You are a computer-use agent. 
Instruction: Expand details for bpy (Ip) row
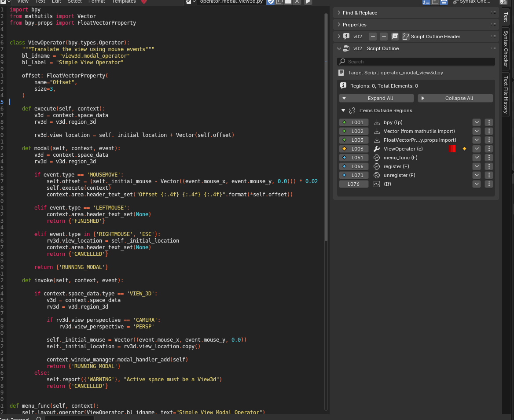pyautogui.click(x=477, y=122)
